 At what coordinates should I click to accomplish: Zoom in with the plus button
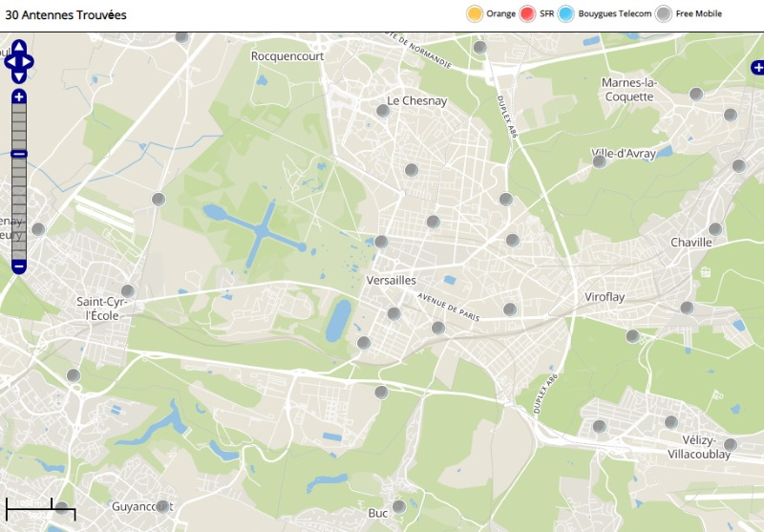click(19, 96)
